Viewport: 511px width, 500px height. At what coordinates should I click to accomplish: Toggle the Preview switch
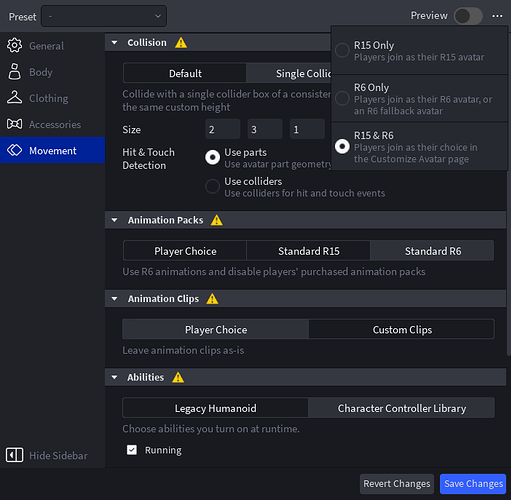(x=468, y=16)
